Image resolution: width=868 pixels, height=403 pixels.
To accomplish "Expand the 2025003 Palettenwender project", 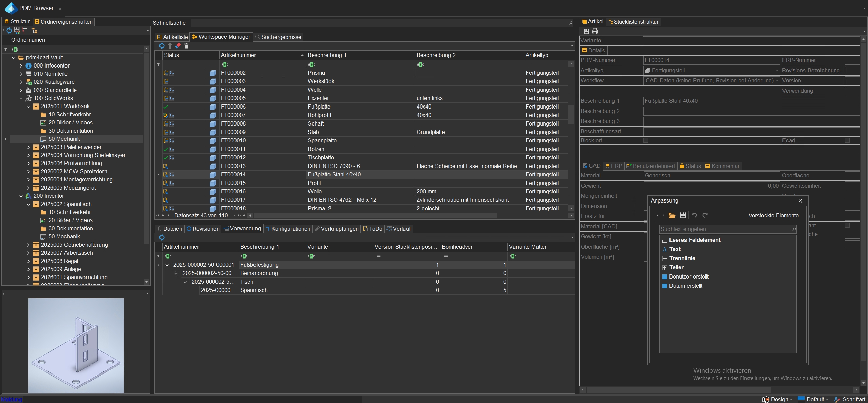I will point(29,147).
